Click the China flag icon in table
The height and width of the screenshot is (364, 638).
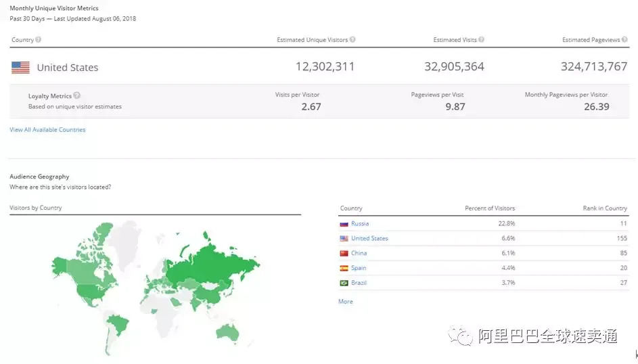pos(344,253)
